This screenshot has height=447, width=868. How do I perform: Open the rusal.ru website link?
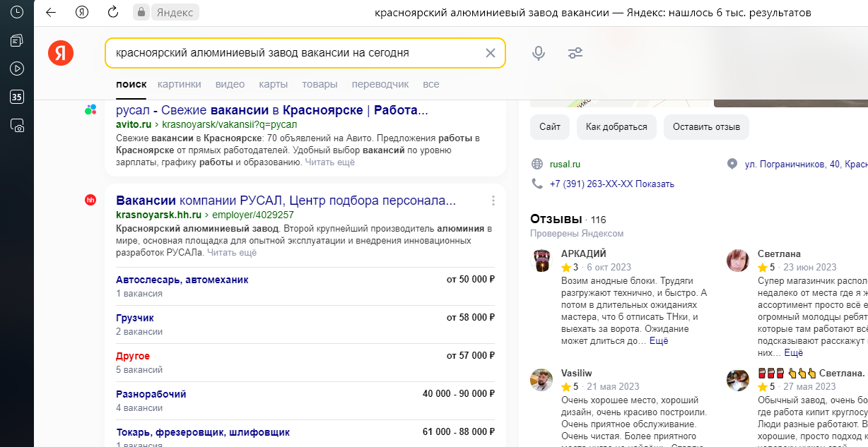(563, 164)
